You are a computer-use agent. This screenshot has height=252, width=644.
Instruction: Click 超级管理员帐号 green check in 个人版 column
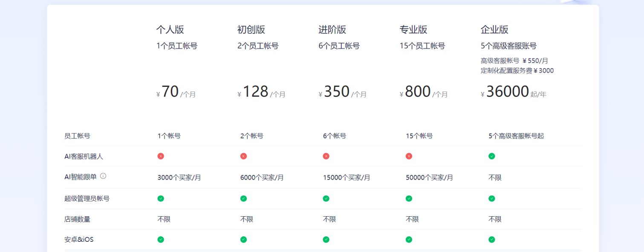(x=161, y=198)
